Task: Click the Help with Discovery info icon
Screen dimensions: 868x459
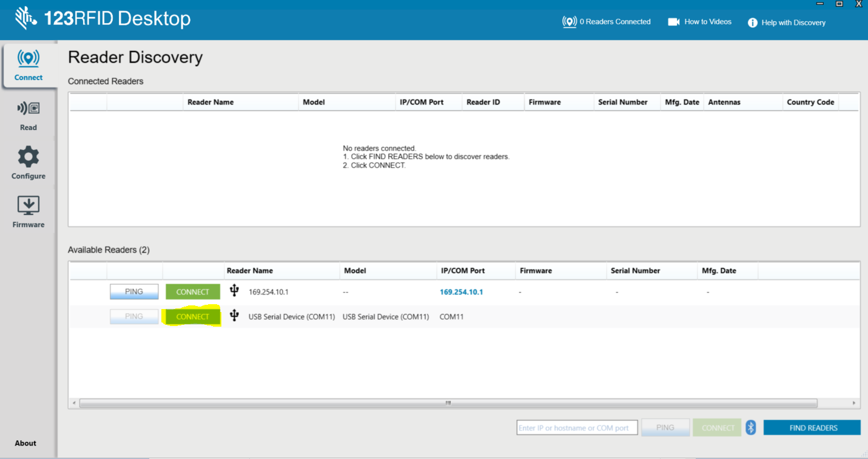Action: pyautogui.click(x=753, y=22)
